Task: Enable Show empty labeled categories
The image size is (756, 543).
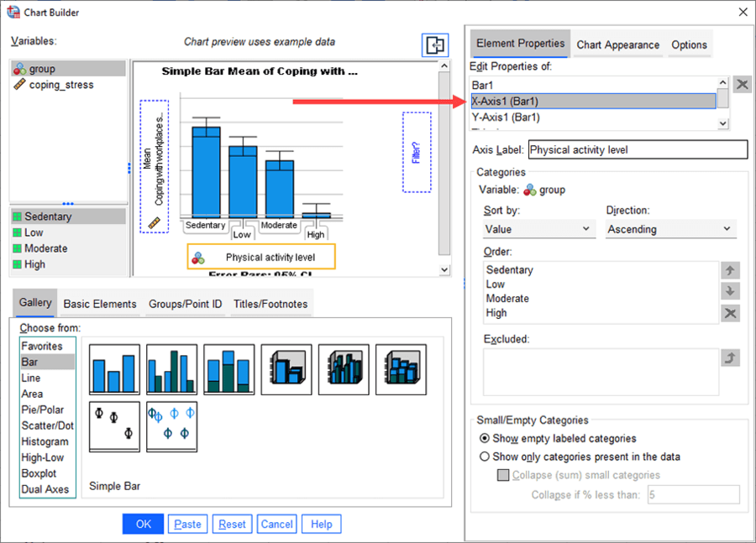Action: (485, 439)
